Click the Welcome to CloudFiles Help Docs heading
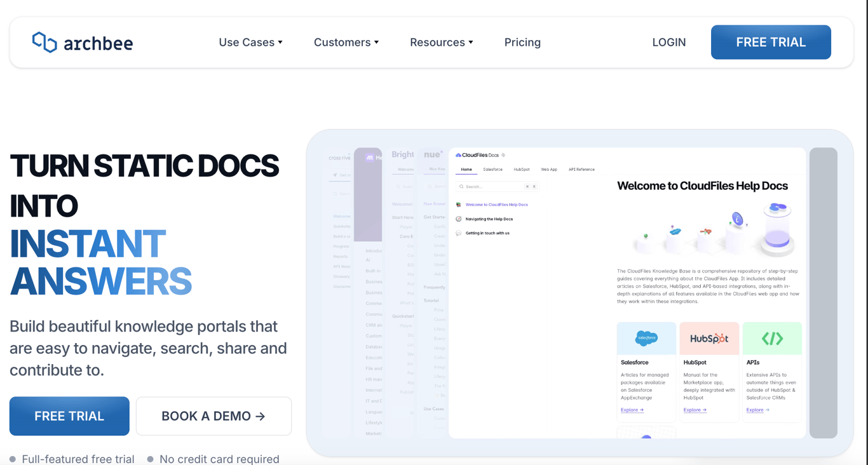The image size is (868, 465). tap(702, 186)
